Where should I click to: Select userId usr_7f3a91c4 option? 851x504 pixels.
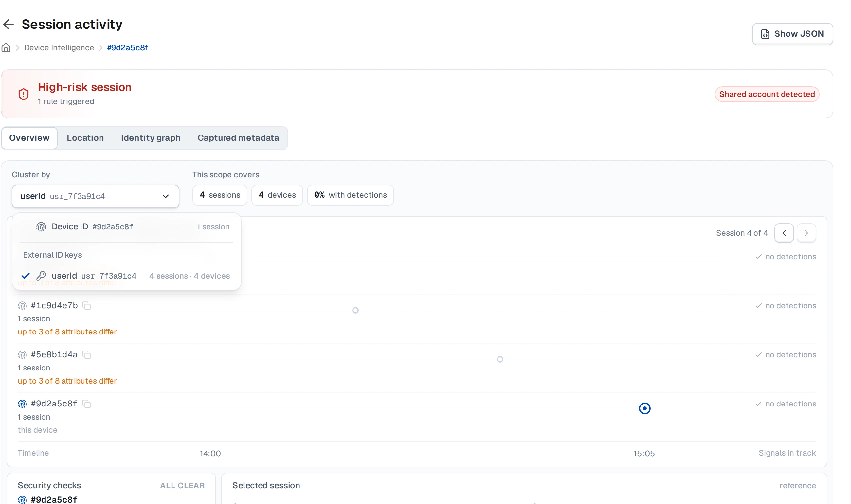(x=126, y=276)
